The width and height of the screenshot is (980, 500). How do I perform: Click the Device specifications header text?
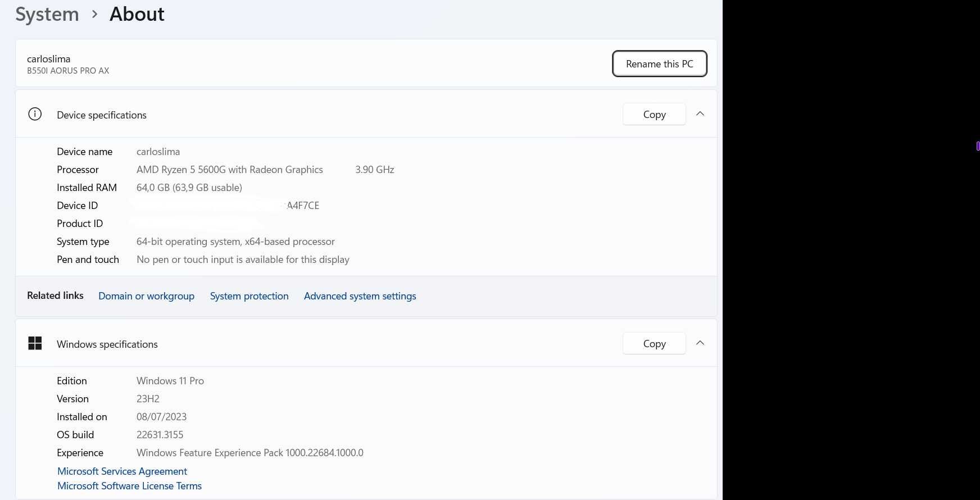[x=102, y=115]
